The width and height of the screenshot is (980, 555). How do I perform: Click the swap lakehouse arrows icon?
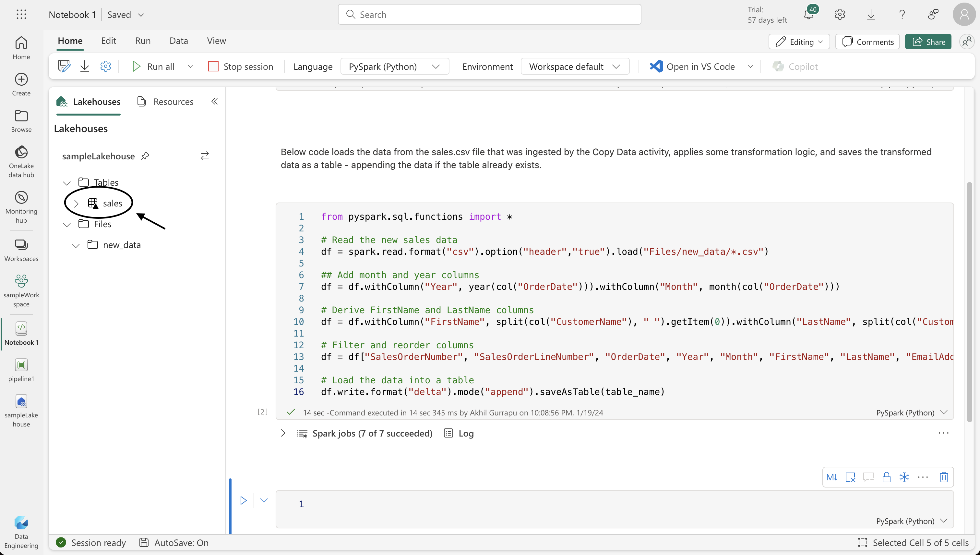click(205, 155)
